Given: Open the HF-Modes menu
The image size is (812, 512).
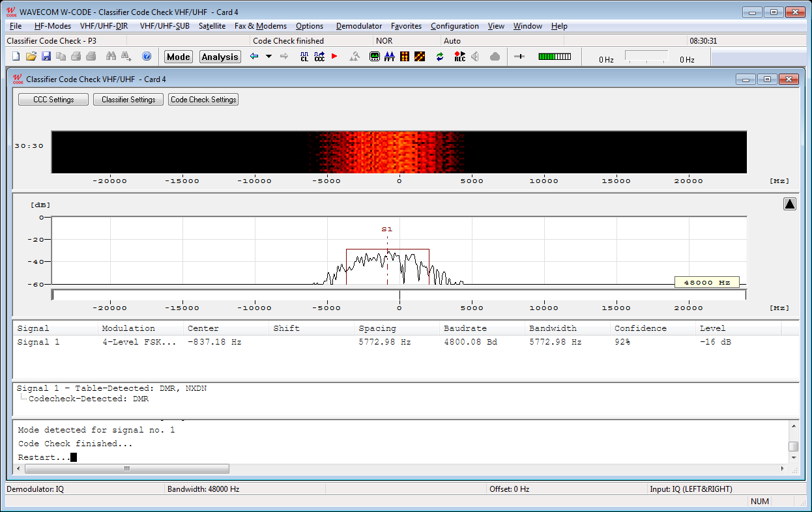Looking at the screenshot, I should coord(53,26).
